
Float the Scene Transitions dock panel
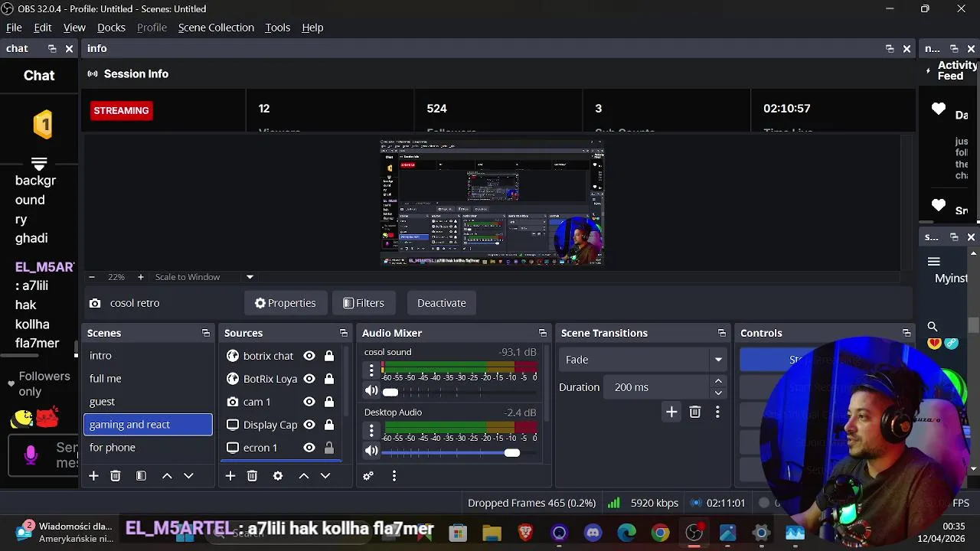(x=722, y=333)
